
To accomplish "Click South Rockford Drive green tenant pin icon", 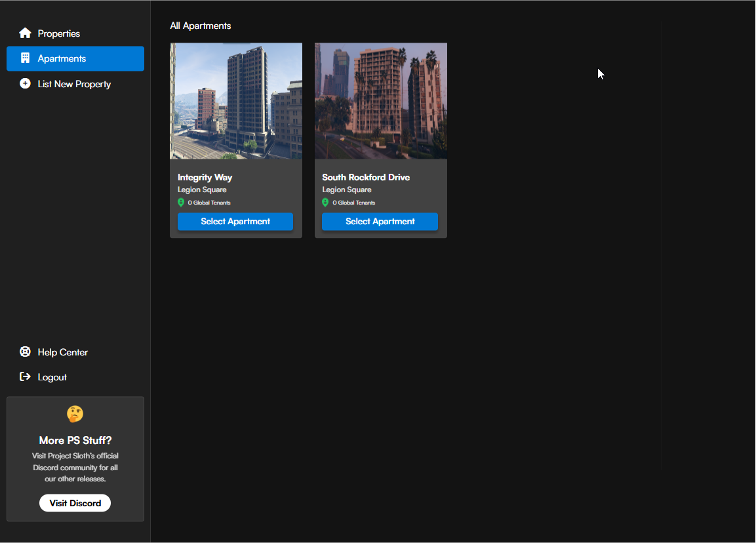I will click(x=325, y=202).
